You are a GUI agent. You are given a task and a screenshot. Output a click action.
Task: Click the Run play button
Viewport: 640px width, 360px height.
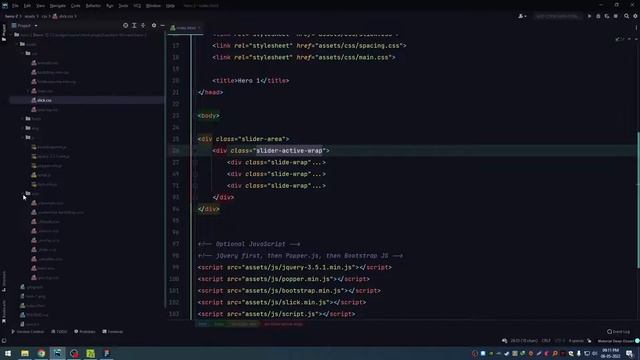click(589, 16)
